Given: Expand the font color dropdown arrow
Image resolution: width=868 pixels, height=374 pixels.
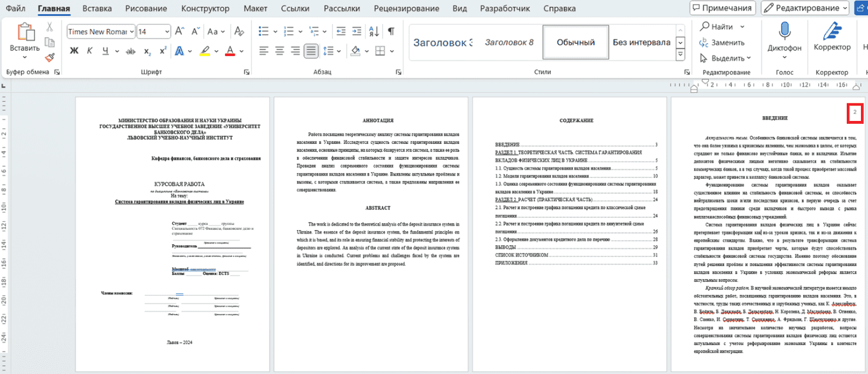Looking at the screenshot, I should tap(243, 51).
